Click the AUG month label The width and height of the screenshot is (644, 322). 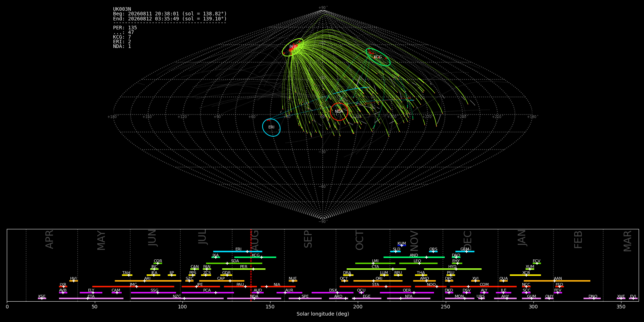[255, 239]
